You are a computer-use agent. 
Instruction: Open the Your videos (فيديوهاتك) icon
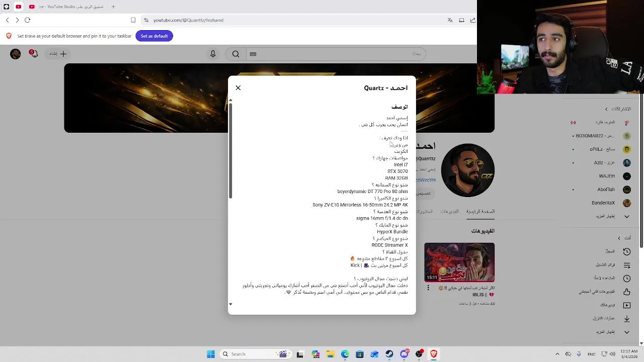point(627,305)
